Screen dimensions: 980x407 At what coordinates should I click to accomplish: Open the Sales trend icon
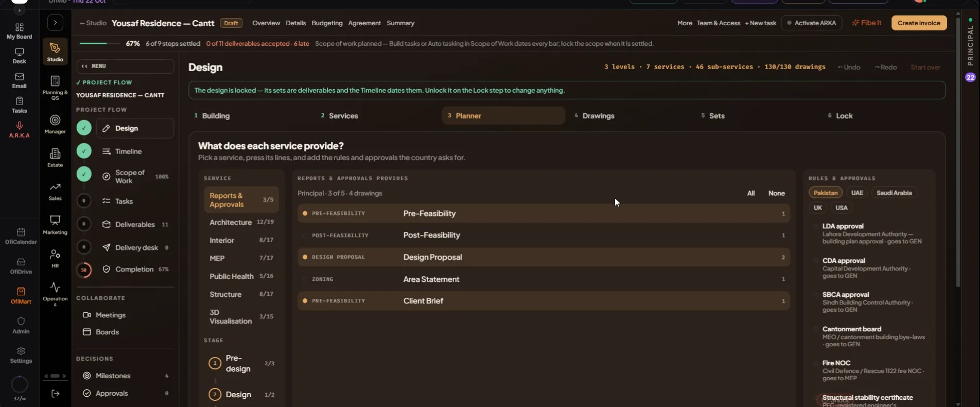55,191
